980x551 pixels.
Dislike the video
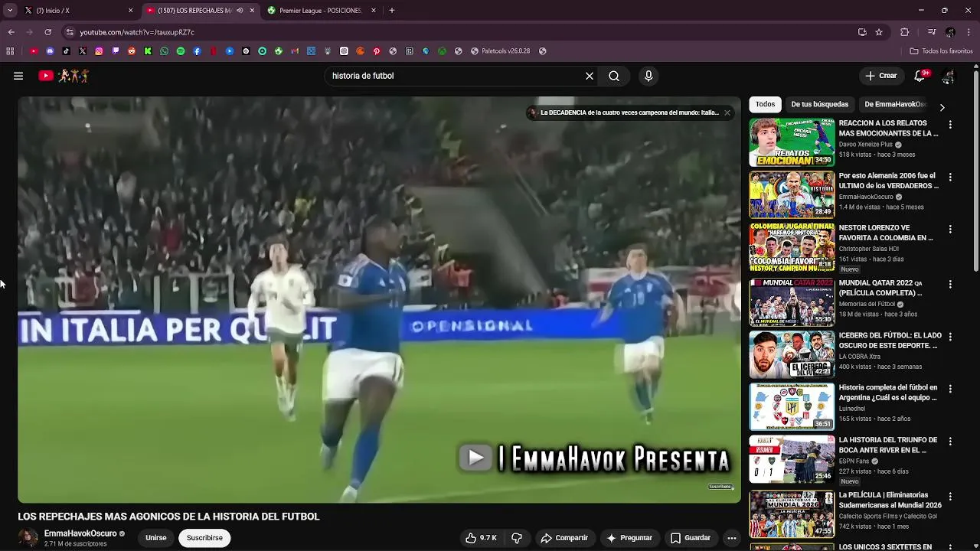point(517,538)
